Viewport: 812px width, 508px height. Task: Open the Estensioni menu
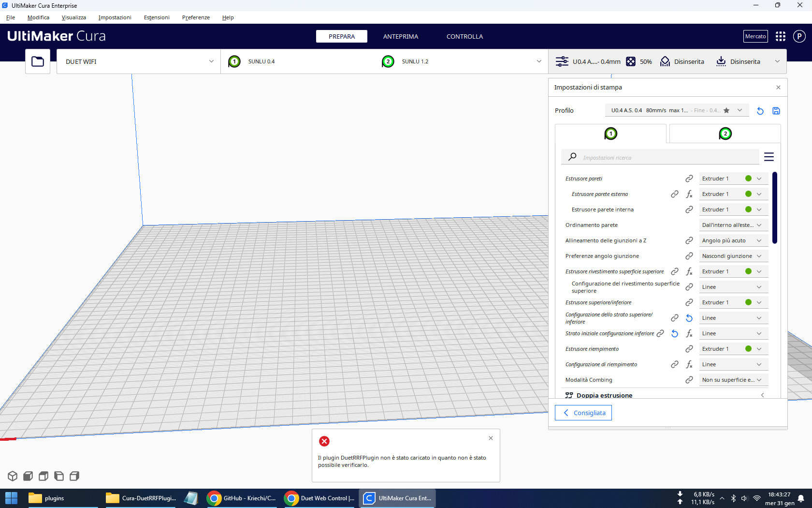tap(157, 17)
